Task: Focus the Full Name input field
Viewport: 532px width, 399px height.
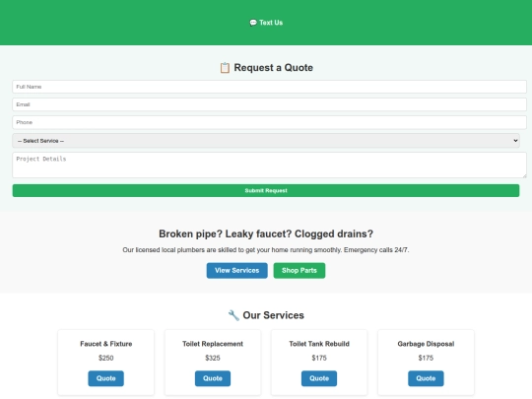Action: [x=269, y=87]
